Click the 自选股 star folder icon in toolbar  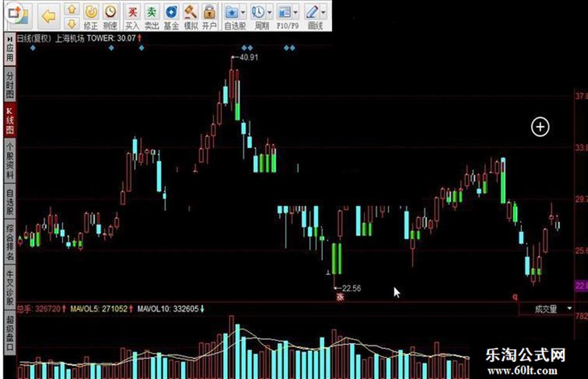click(231, 13)
